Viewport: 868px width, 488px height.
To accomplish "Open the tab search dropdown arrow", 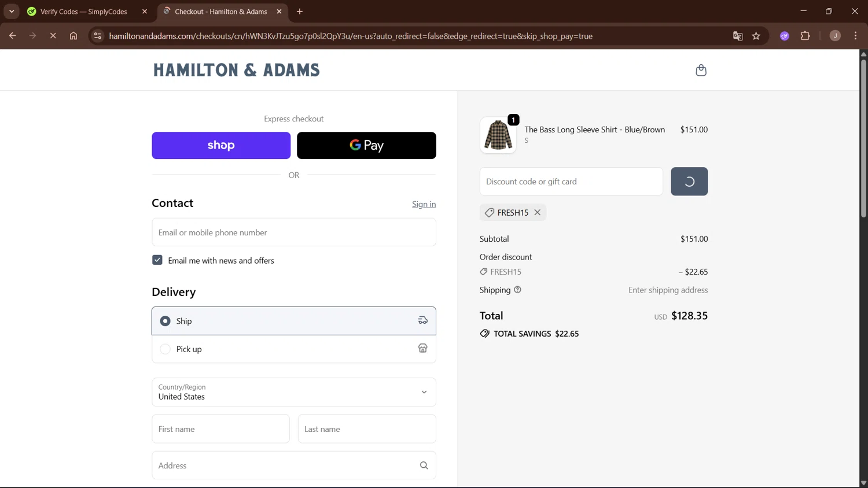I will (12, 12).
